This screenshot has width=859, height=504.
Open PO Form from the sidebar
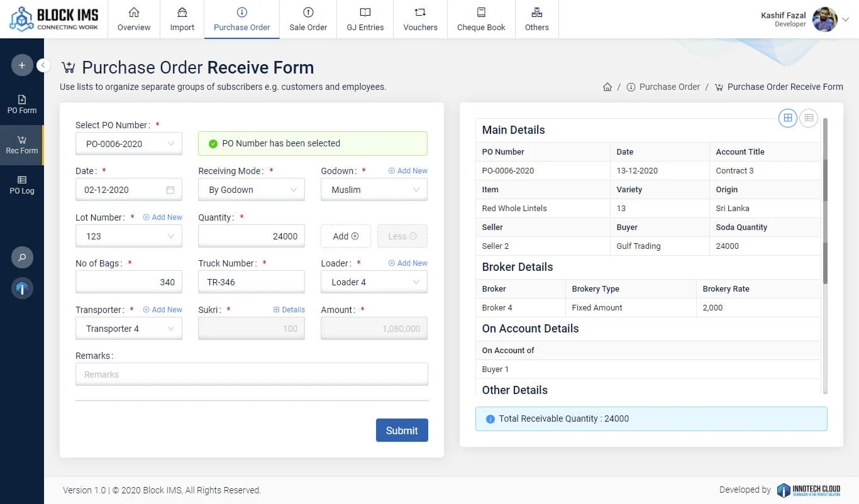[x=22, y=104]
